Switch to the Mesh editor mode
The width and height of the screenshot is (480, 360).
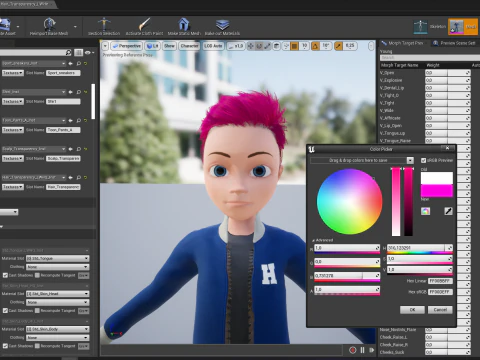pyautogui.click(x=463, y=27)
